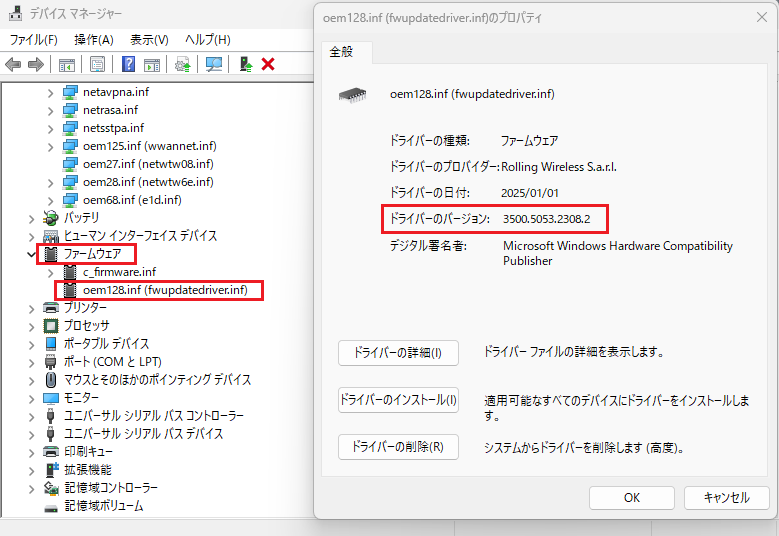
Task: Click the Back arrow toolbar icon
Action: (13, 65)
